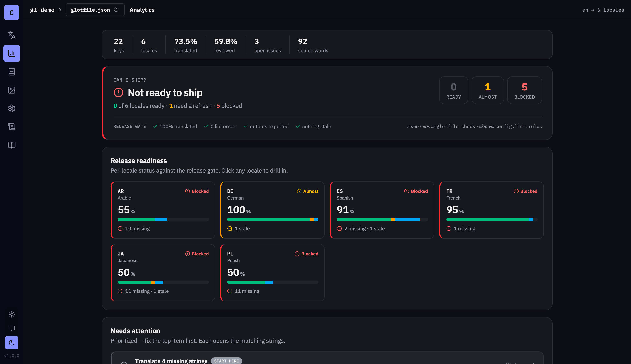This screenshot has width=631, height=364.
Task: Click the 100% translated gate check
Action: [175, 127]
